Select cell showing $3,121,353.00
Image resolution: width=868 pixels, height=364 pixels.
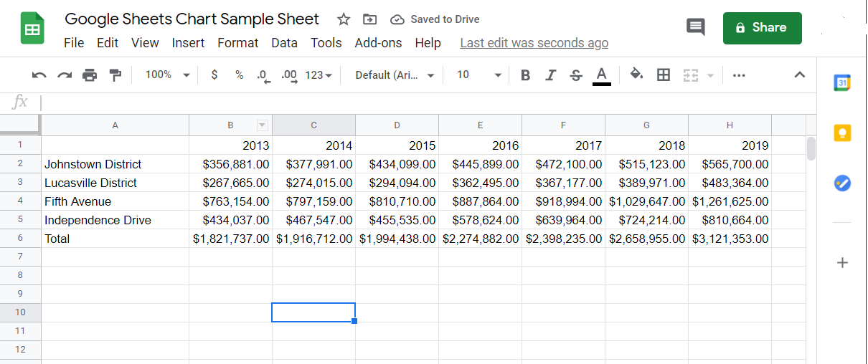tap(730, 239)
